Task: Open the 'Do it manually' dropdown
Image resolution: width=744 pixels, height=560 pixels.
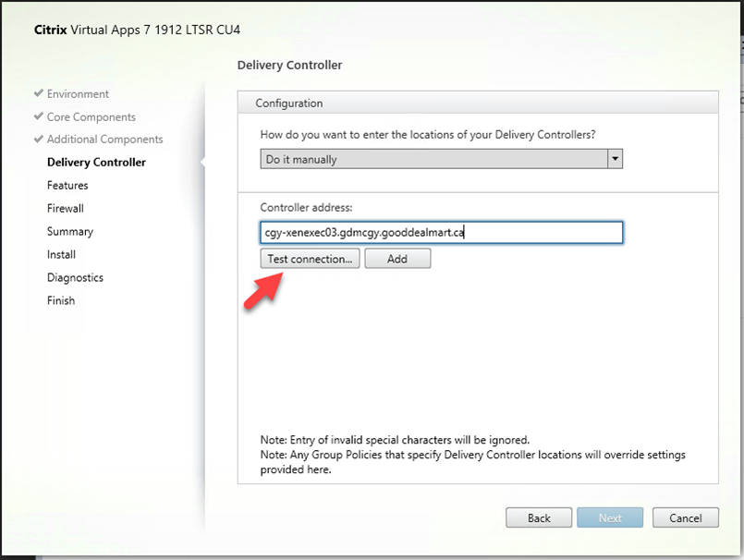Action: coord(442,159)
